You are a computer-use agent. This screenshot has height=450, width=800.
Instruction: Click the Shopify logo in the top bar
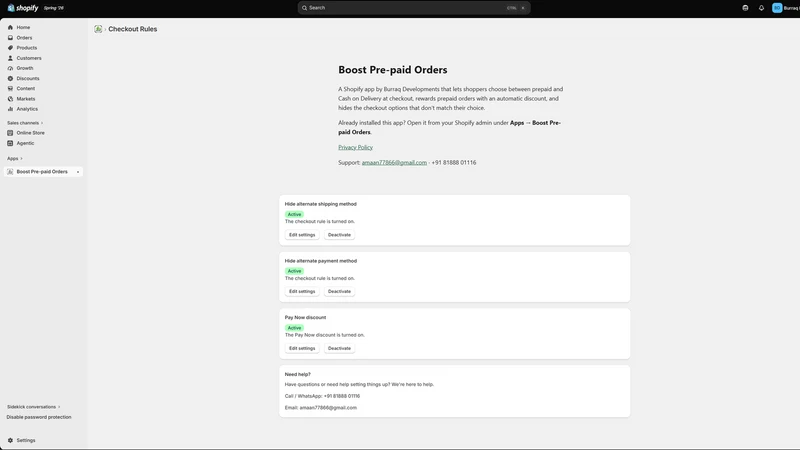22,8
